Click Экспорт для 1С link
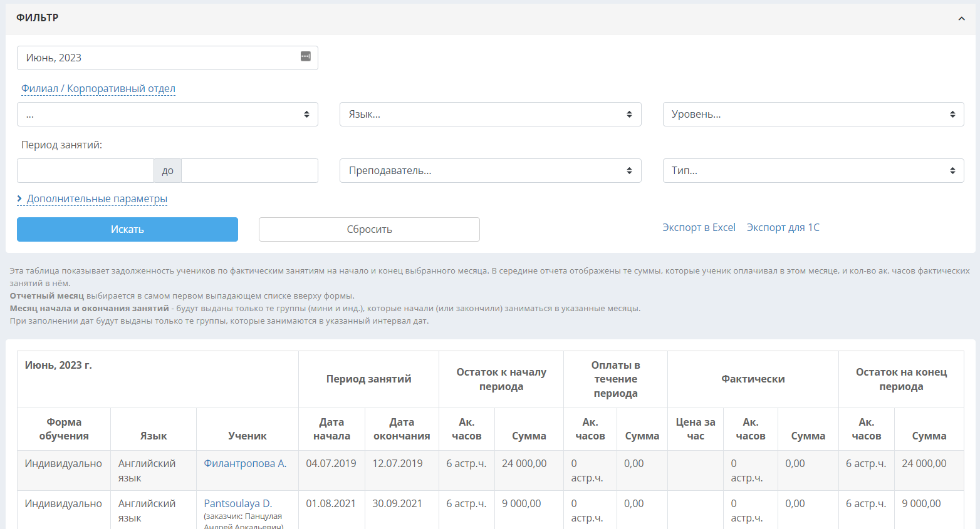Viewport: 980px width, 529px height. (x=783, y=227)
